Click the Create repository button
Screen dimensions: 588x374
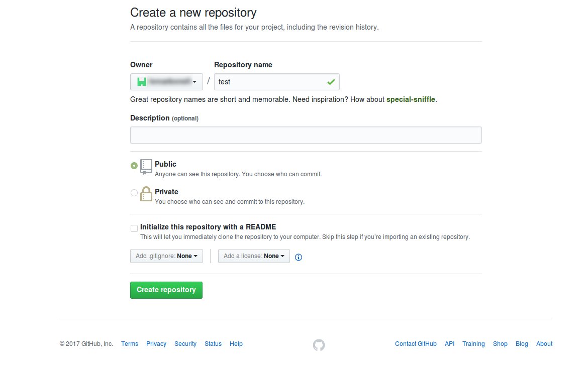point(166,290)
